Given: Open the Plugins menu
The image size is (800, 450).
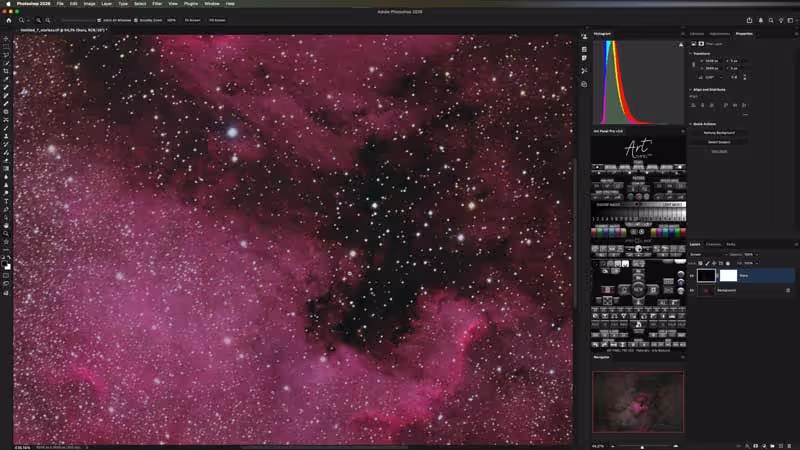Looking at the screenshot, I should 191,4.
